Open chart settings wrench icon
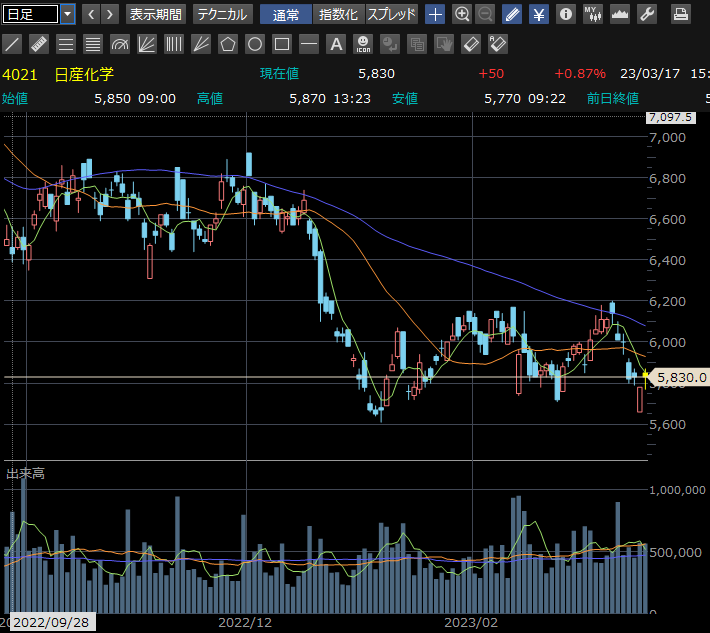710x633 pixels. [x=647, y=14]
